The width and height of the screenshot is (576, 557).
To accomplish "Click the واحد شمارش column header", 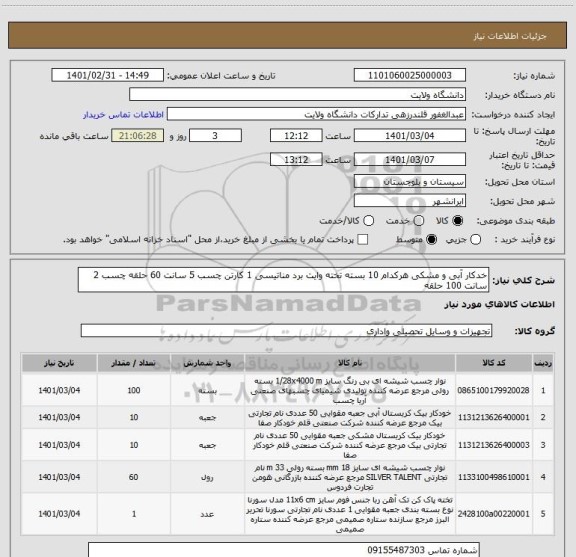I will click(207, 363).
